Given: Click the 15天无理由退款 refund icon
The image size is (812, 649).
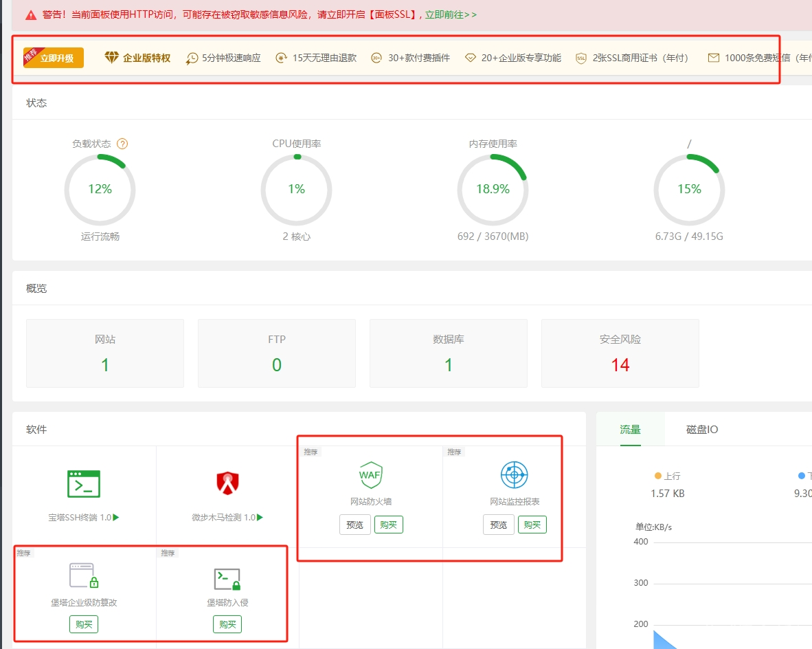Looking at the screenshot, I should pos(281,58).
